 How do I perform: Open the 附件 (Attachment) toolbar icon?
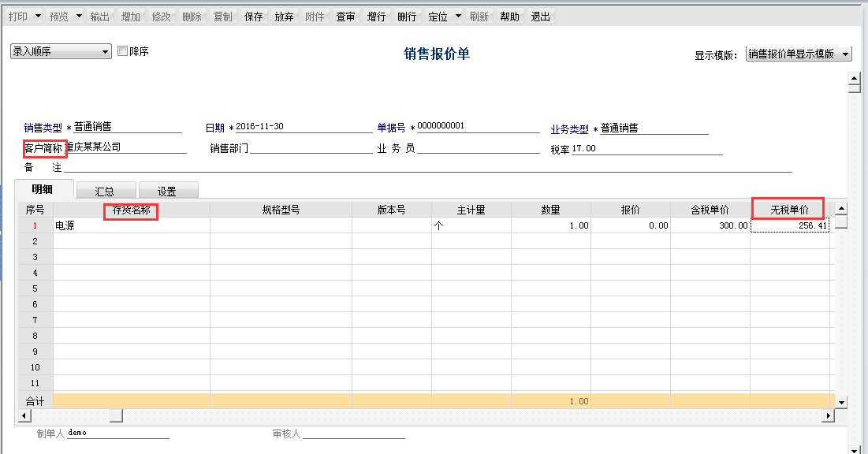(x=315, y=16)
